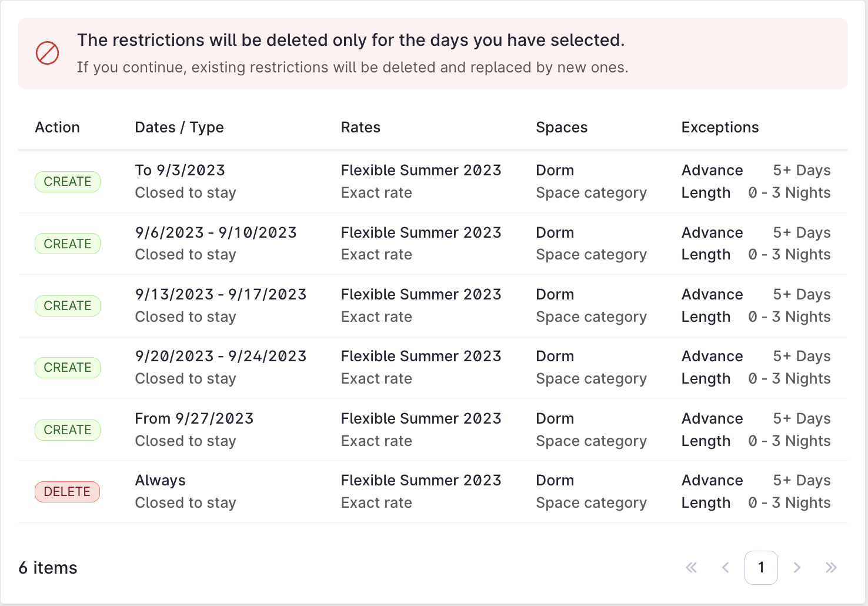Open the Exceptions column header
The image size is (868, 606).
point(720,127)
